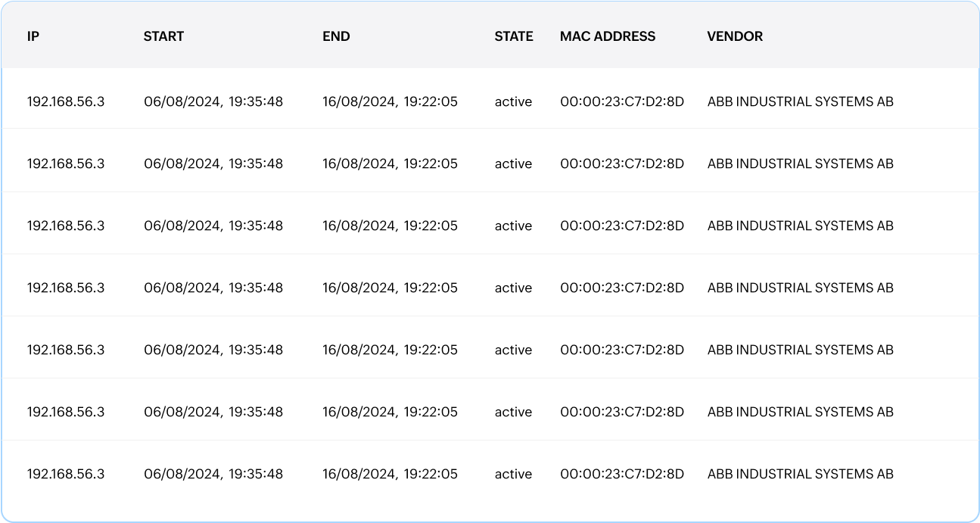Screen dimensions: 980x523
Task: Click start timestamp 06/08/2024 in the fourth row
Action: pyautogui.click(x=214, y=287)
